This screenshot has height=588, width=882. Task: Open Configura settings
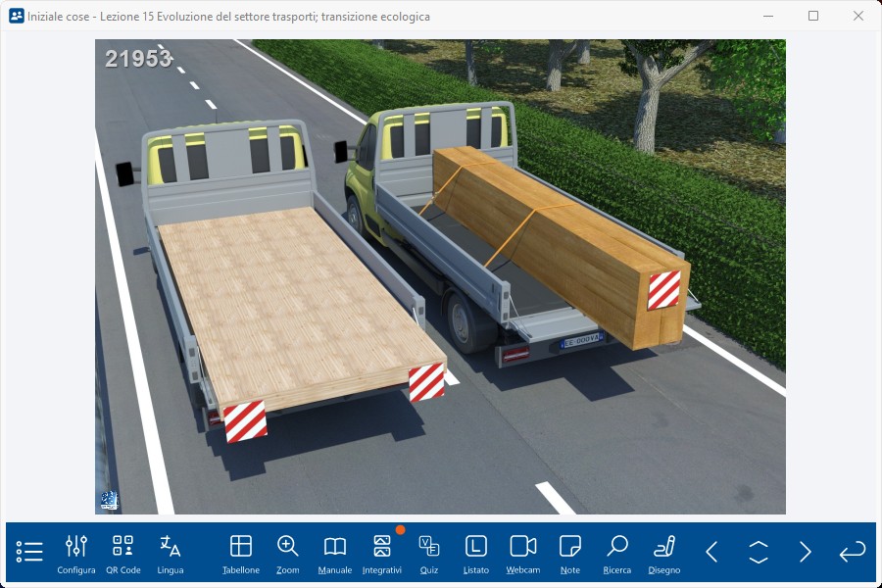click(76, 553)
